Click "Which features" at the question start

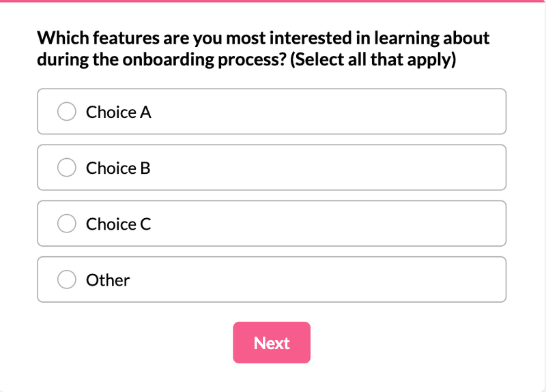87,37
